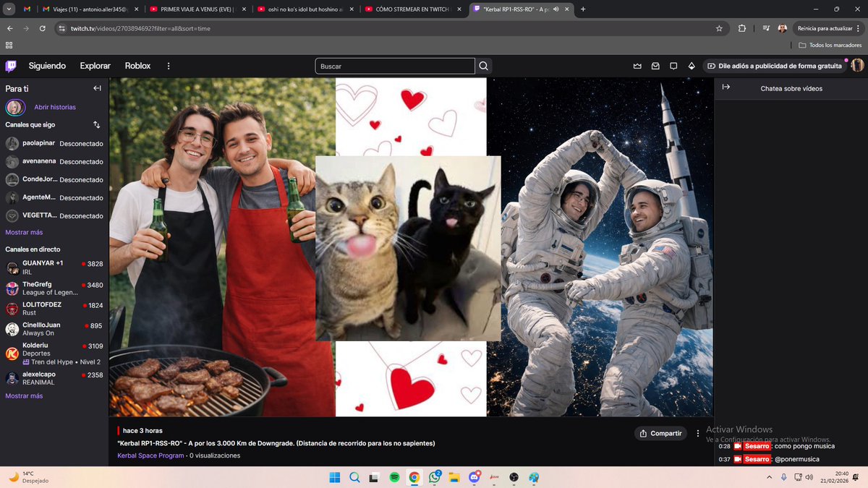The width and height of the screenshot is (868, 488).
Task: Open video options three-dot menu
Action: tap(698, 433)
